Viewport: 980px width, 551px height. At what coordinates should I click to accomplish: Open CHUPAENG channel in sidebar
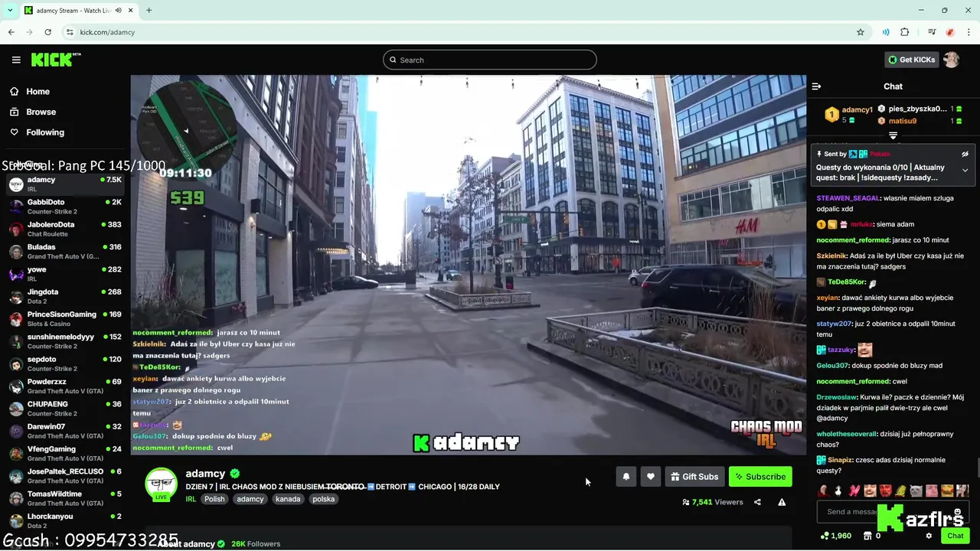(x=65, y=409)
